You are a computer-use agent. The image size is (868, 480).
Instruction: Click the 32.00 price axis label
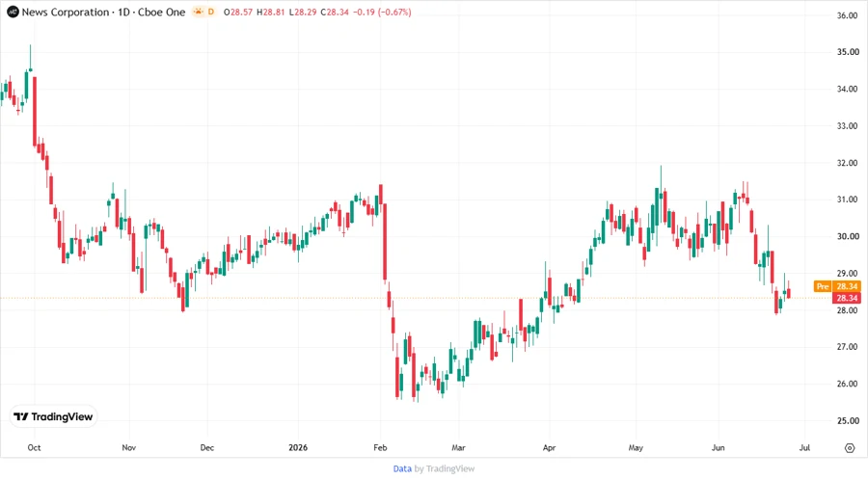coord(848,163)
